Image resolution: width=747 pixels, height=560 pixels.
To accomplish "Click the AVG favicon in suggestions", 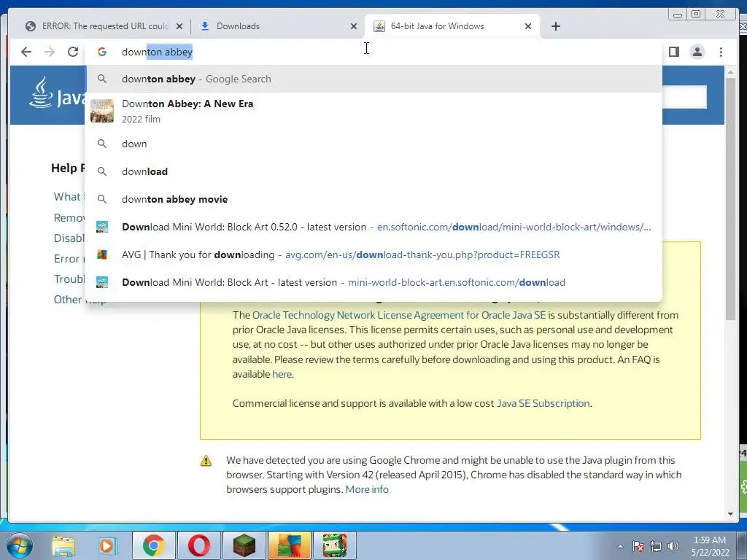I will tap(102, 254).
